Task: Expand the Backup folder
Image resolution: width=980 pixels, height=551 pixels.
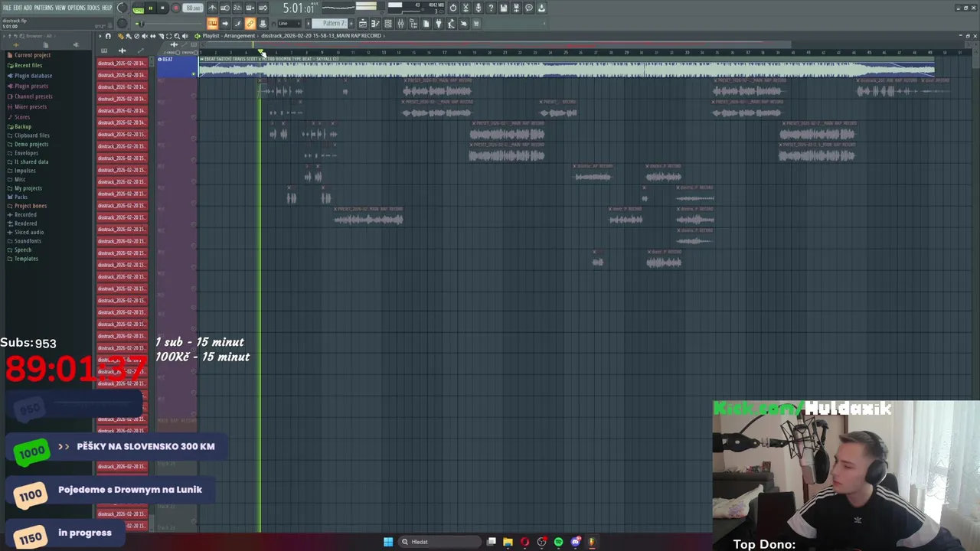Action: click(23, 126)
